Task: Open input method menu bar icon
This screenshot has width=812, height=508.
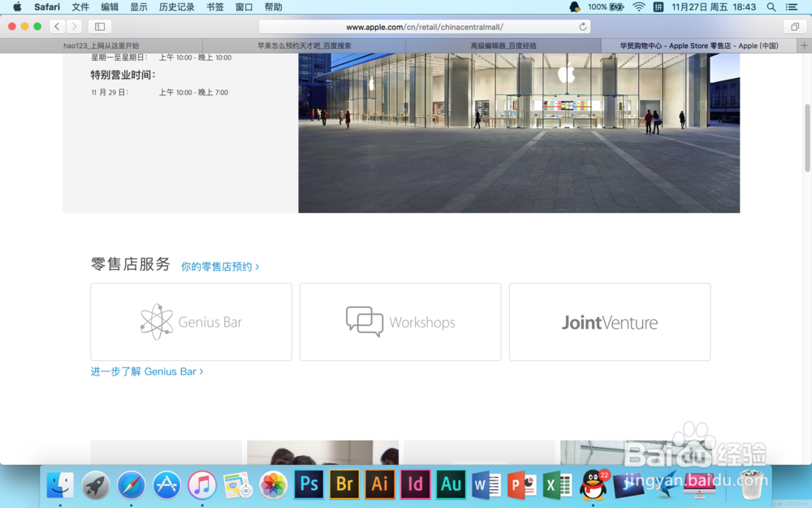Action: click(659, 7)
